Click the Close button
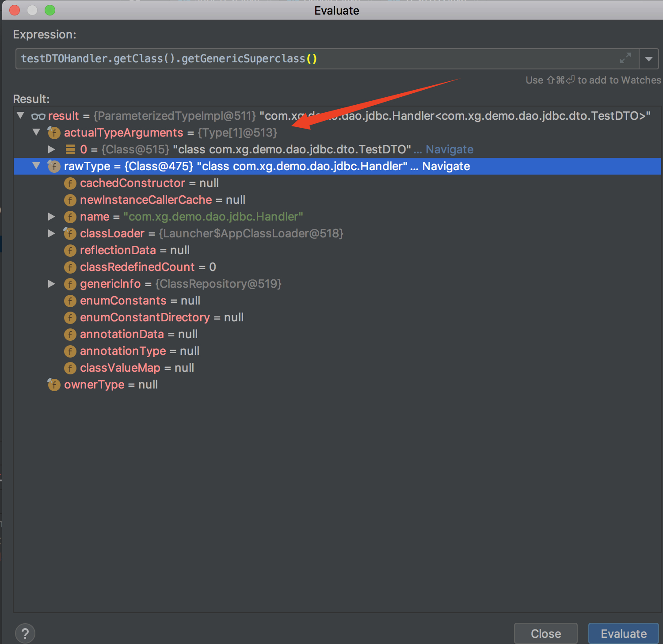 (x=546, y=633)
